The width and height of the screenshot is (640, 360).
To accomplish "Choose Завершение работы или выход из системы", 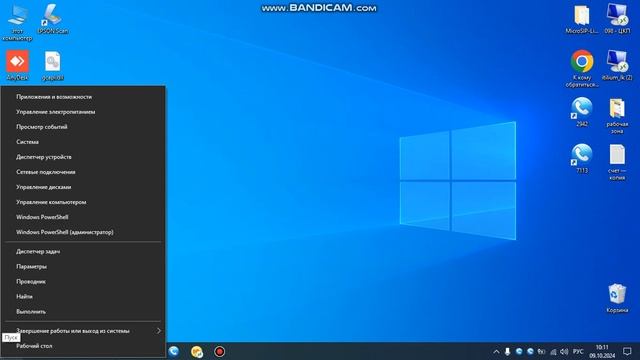I will [83, 331].
